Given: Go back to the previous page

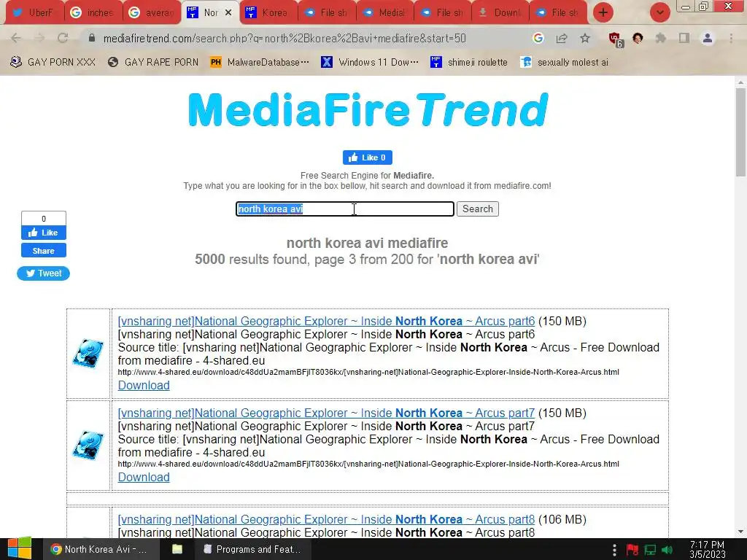Looking at the screenshot, I should (x=16, y=38).
